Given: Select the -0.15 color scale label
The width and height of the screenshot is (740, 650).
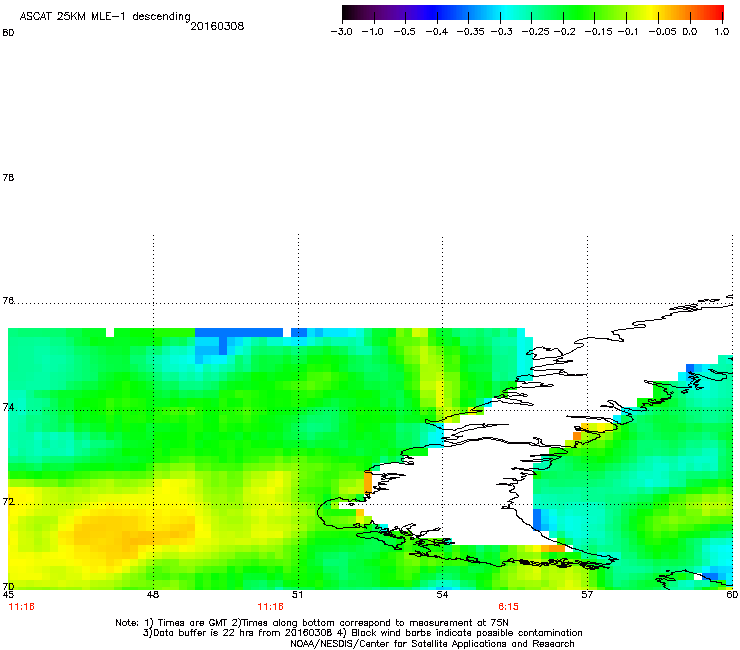Looking at the screenshot, I should [598, 32].
